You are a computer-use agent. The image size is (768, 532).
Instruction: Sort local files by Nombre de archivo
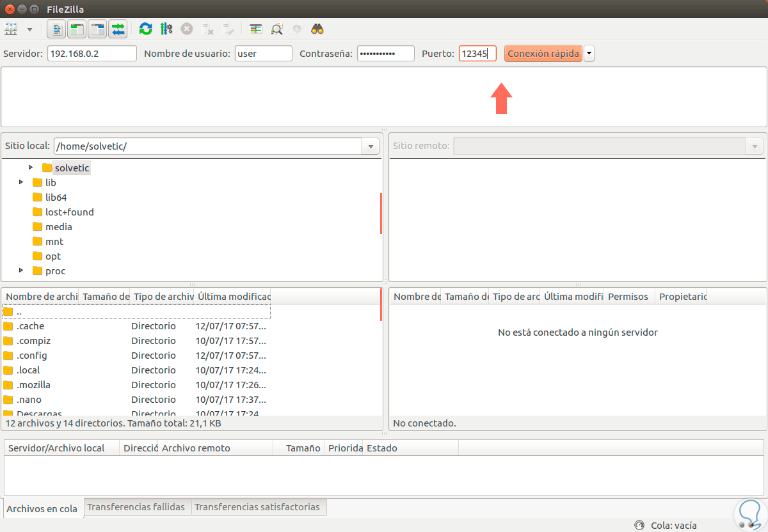coord(40,297)
